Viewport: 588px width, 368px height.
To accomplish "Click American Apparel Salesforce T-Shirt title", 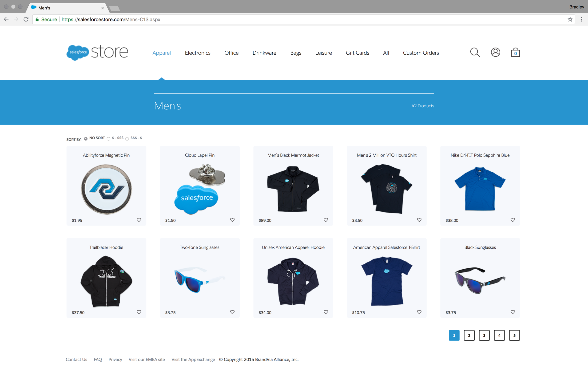I will tap(386, 247).
